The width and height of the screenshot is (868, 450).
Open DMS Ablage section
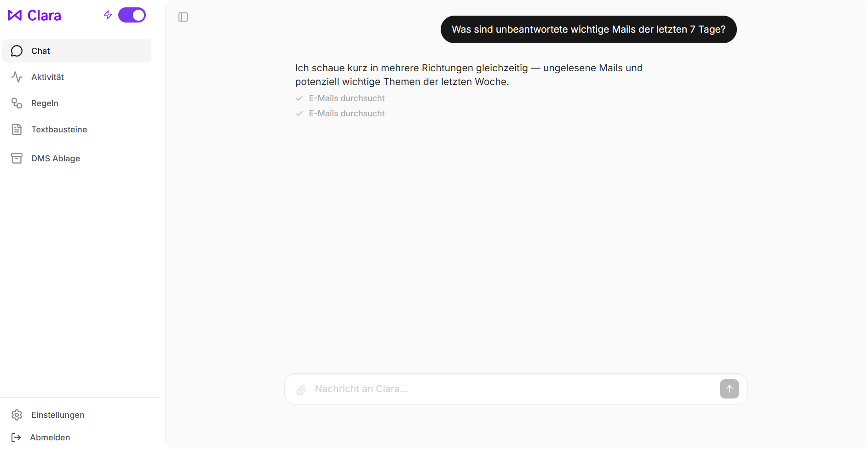coord(55,159)
